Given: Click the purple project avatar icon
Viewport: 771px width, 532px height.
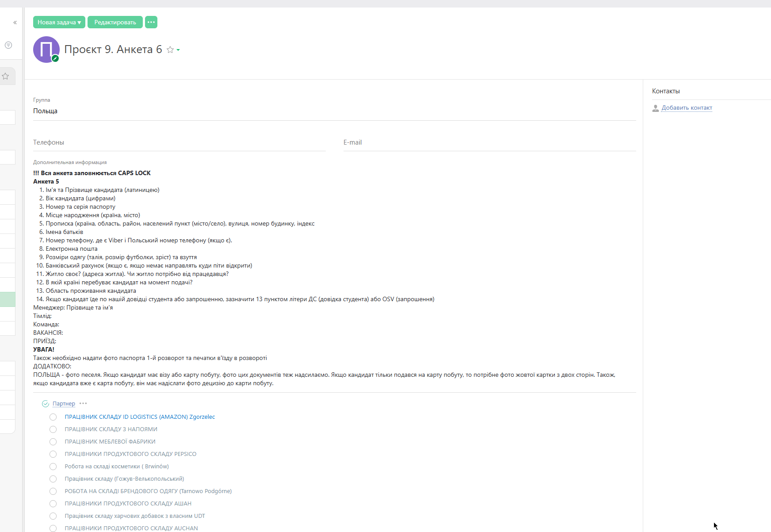Looking at the screenshot, I should 46,49.
